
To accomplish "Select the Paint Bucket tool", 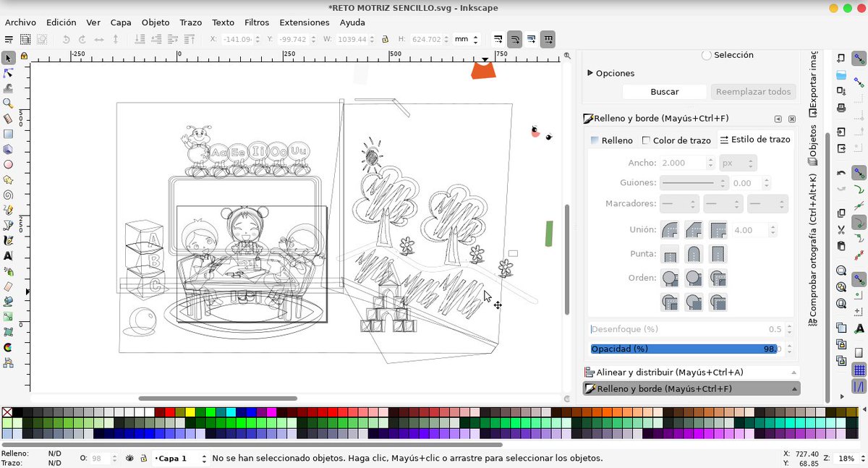I will click(x=8, y=302).
